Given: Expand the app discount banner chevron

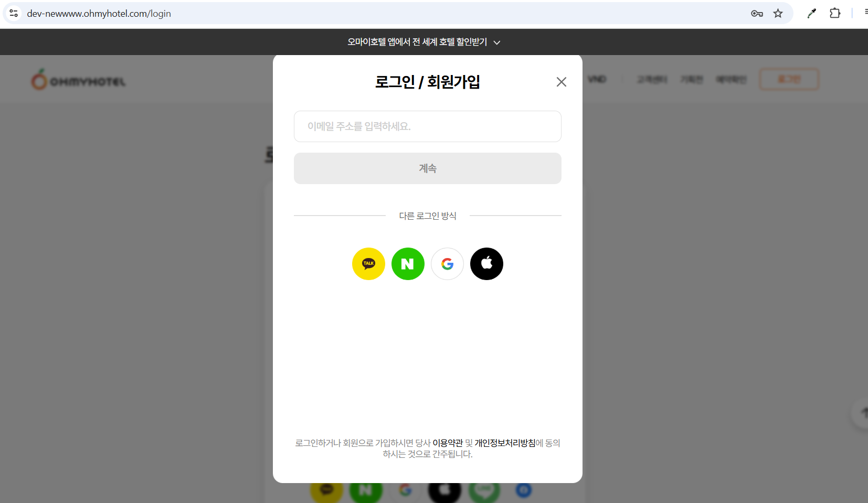Looking at the screenshot, I should click(x=497, y=42).
